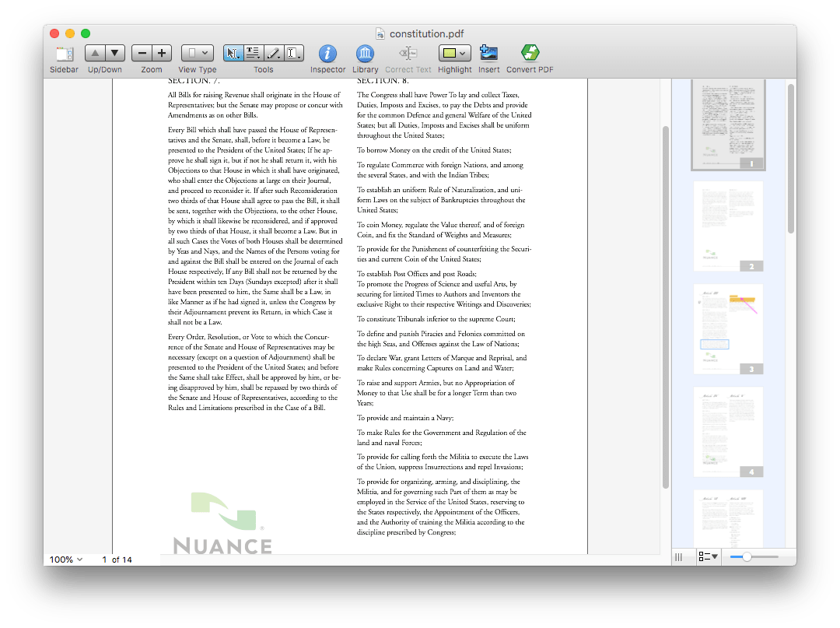Screen dimensions: 840x628
Task: Click the thumbnail panel scrollbar
Action: coord(791,160)
